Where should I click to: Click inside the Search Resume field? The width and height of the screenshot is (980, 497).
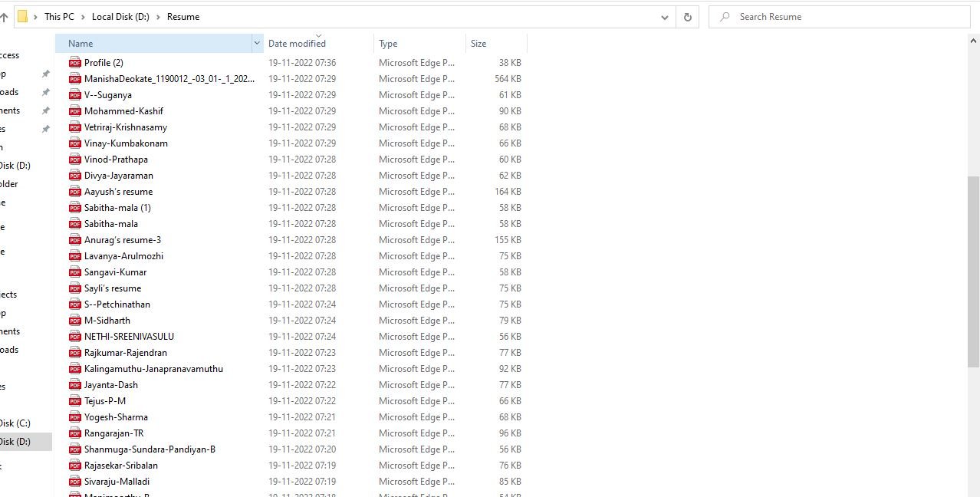[x=844, y=17]
